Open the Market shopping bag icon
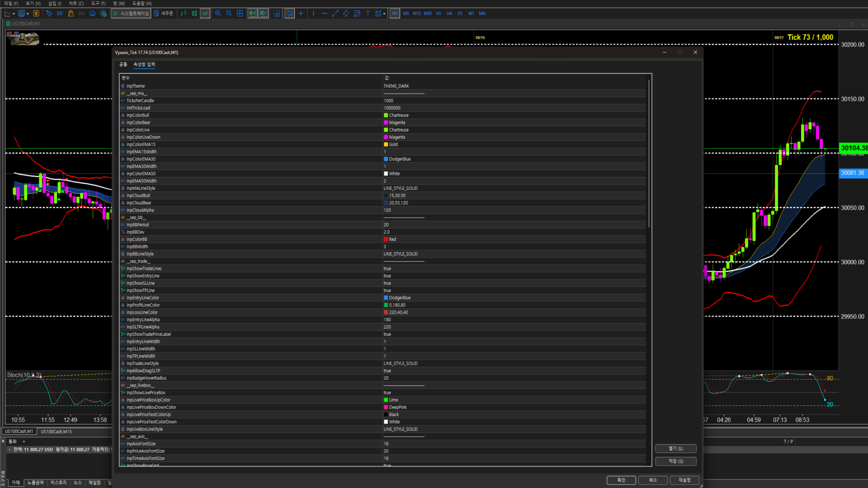 tap(71, 14)
